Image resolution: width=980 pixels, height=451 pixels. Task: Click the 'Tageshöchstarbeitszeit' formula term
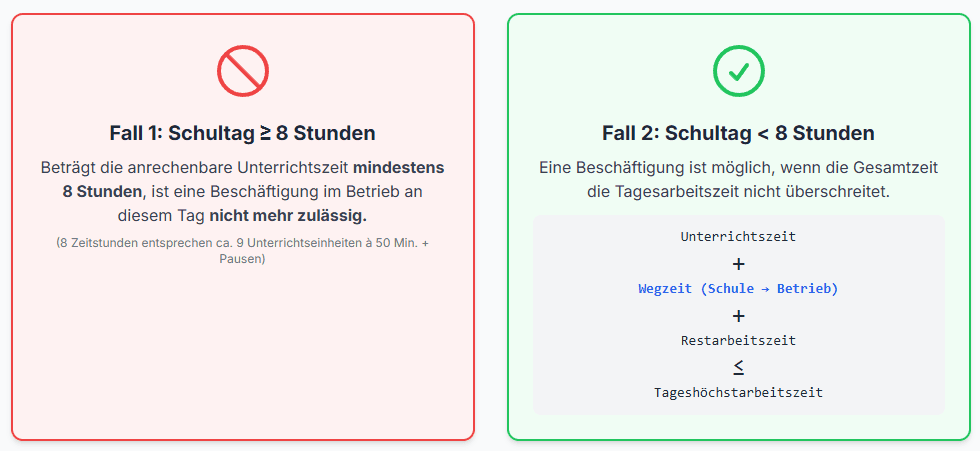[738, 393]
